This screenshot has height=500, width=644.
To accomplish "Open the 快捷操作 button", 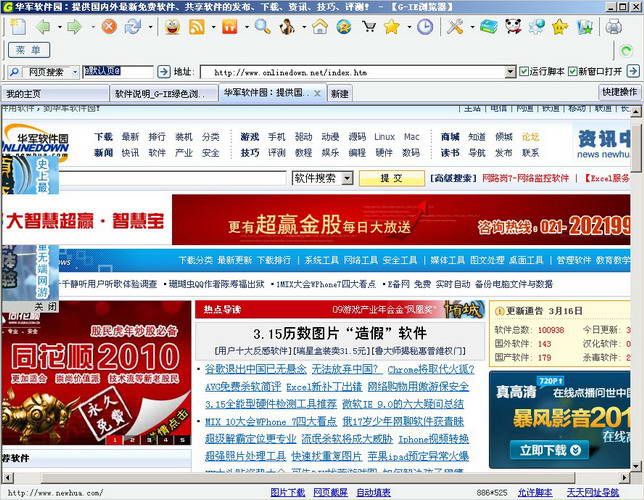I will pyautogui.click(x=619, y=92).
